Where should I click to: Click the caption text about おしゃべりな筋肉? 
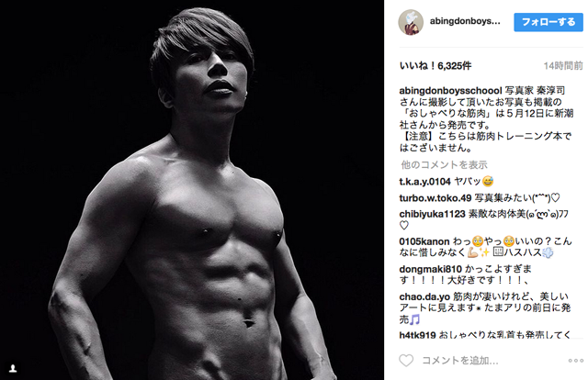pos(486,119)
